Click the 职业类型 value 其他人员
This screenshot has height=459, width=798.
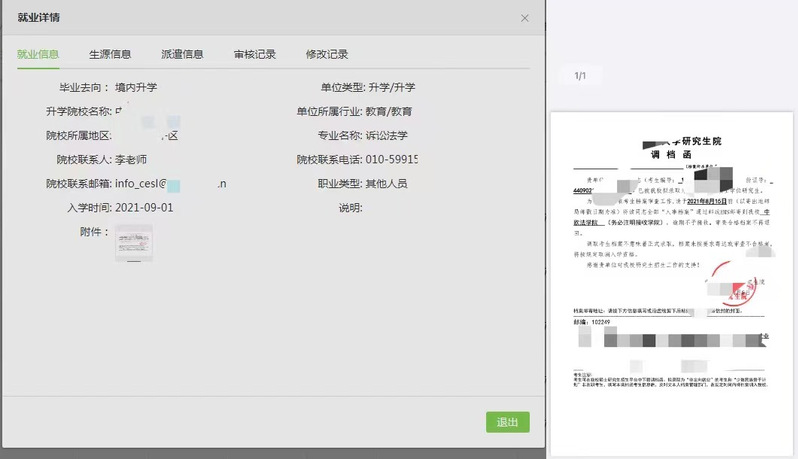[387, 184]
